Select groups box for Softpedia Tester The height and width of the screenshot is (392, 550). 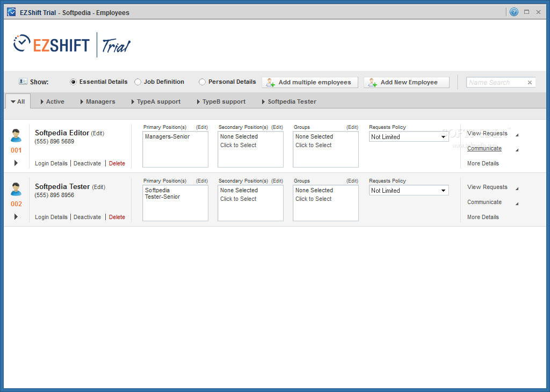[x=325, y=202]
